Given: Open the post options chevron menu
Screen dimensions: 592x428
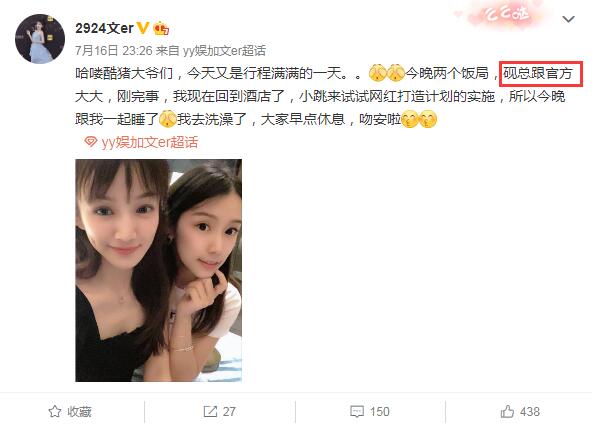Looking at the screenshot, I should click(x=568, y=19).
